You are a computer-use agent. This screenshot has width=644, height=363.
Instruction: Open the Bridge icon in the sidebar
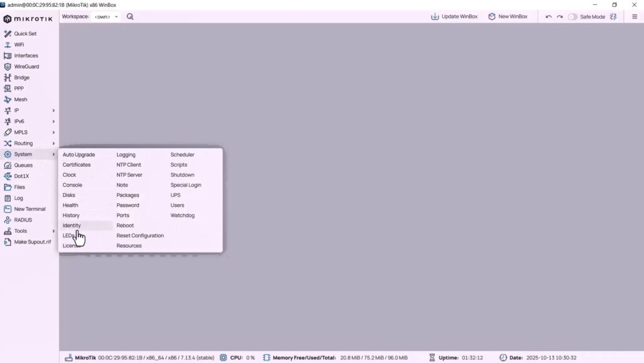pyautogui.click(x=8, y=77)
